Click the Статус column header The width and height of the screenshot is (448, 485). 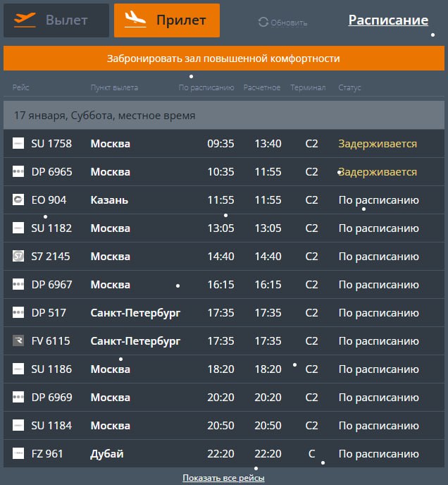click(x=349, y=88)
